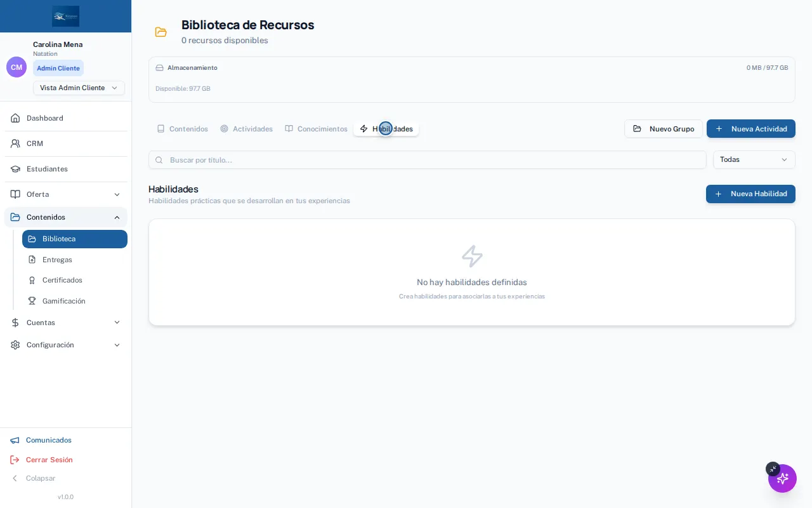Expand the Oferta menu chevron
This screenshot has height=508, width=812.
[117, 194]
